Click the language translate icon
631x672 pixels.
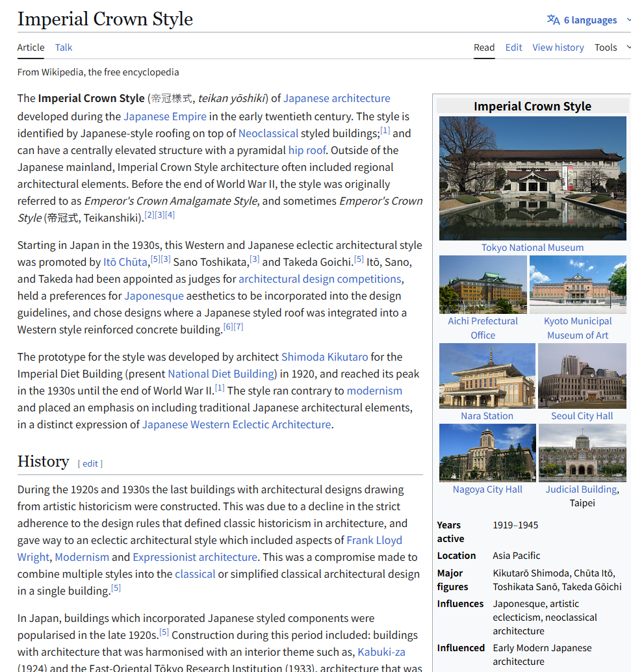click(x=553, y=19)
